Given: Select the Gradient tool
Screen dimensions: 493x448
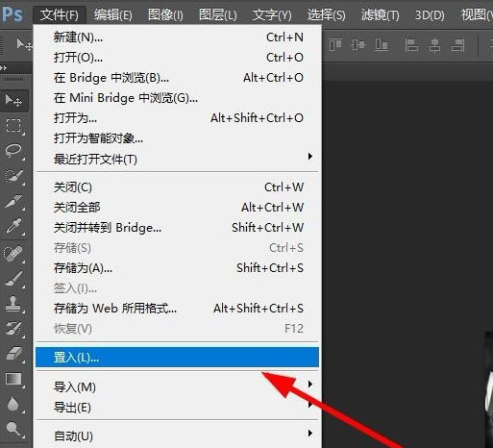Looking at the screenshot, I should 13,380.
